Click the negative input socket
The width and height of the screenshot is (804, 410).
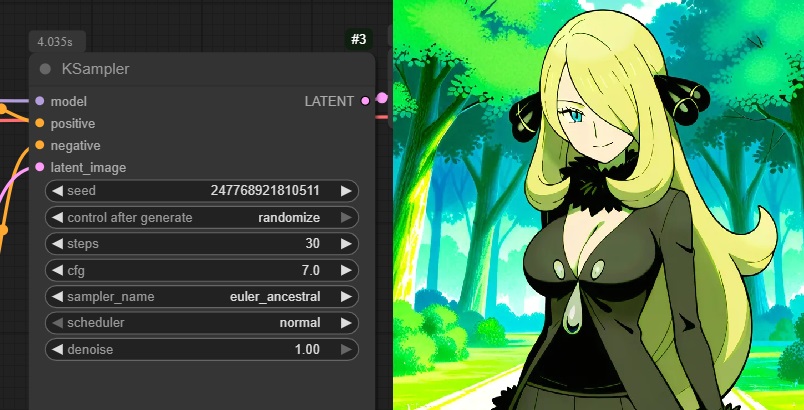coord(39,146)
